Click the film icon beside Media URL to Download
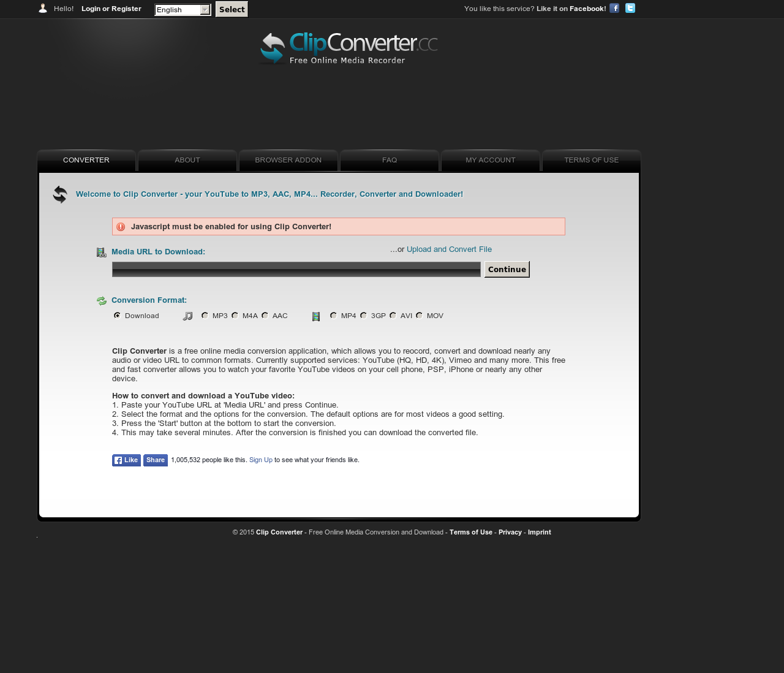Viewport: 784px width, 673px height. [x=102, y=253]
